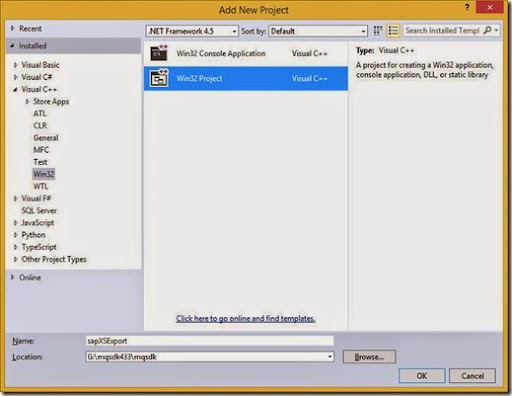Select the WTL category
Image resolution: width=512 pixels, height=396 pixels.
(x=41, y=186)
